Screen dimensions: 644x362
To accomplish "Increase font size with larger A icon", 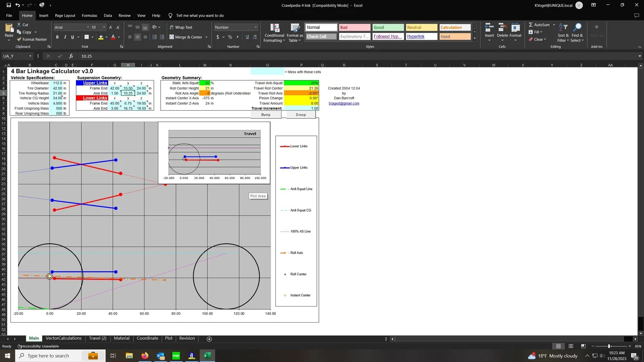I will click(111, 27).
